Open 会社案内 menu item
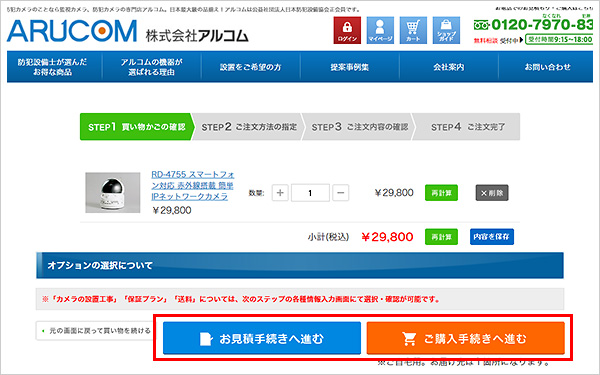Screen dimensions: 600x375 449,67
